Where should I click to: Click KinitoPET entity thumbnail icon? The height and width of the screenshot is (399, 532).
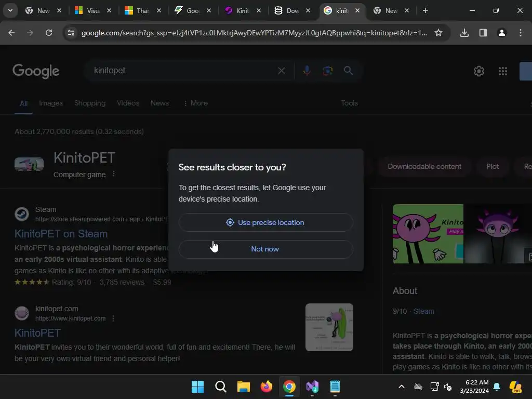[x=29, y=164]
